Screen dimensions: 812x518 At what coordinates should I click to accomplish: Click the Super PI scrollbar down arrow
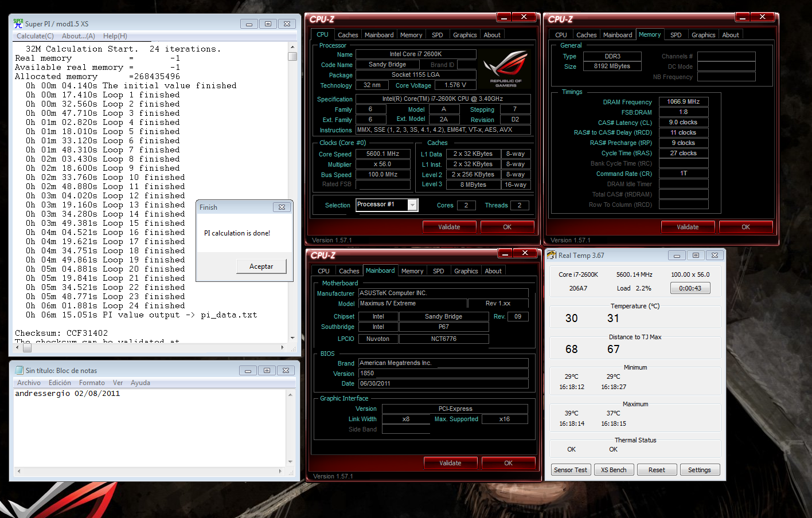coord(292,338)
